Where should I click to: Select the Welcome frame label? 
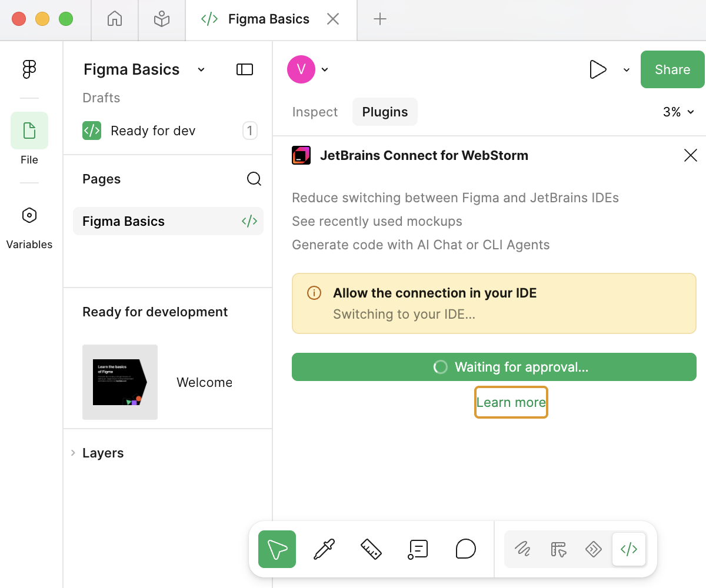tap(204, 382)
